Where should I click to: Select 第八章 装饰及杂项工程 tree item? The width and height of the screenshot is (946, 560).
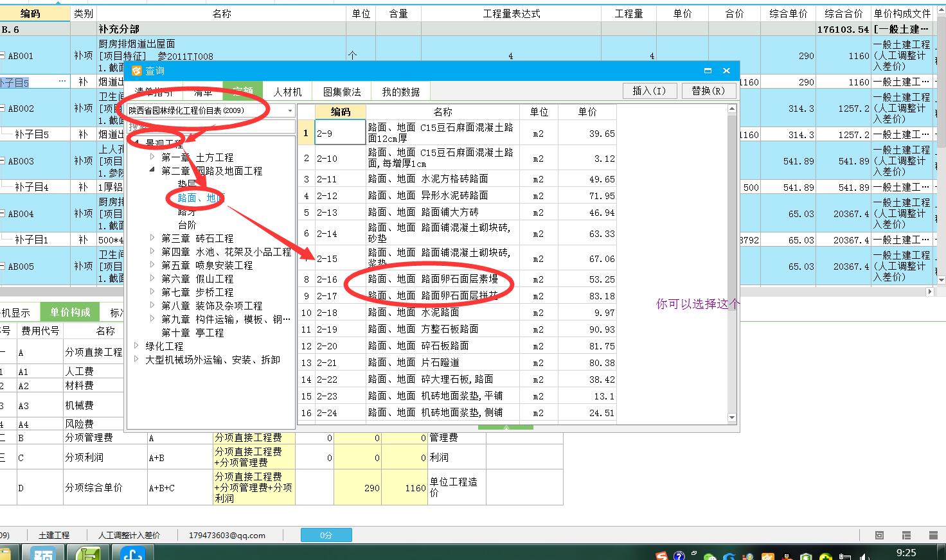click(x=212, y=305)
